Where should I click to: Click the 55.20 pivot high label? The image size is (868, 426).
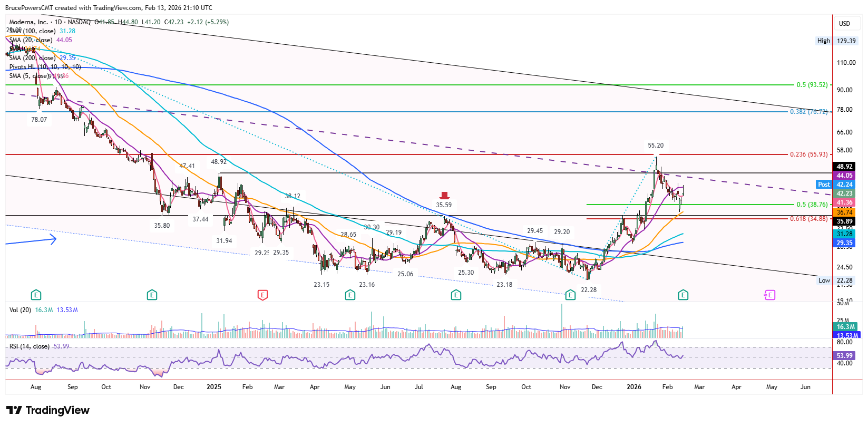click(656, 146)
